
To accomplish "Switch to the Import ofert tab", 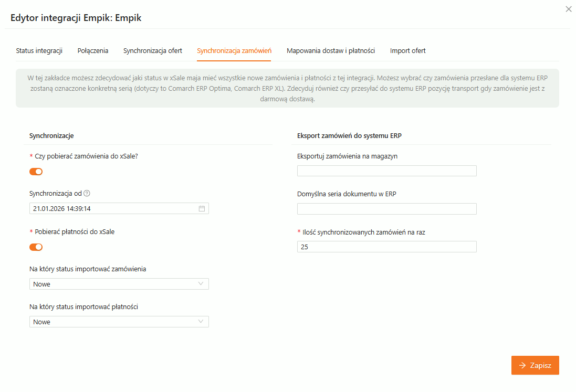I will pos(408,51).
